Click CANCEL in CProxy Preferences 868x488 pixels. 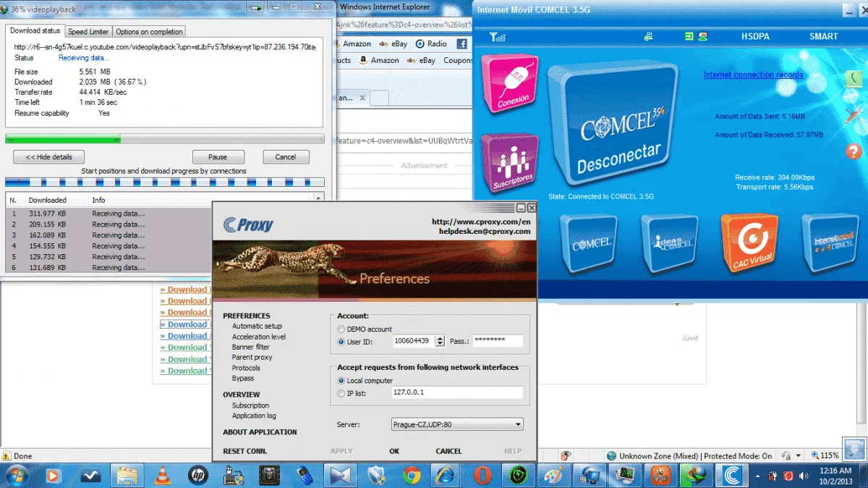tap(448, 451)
